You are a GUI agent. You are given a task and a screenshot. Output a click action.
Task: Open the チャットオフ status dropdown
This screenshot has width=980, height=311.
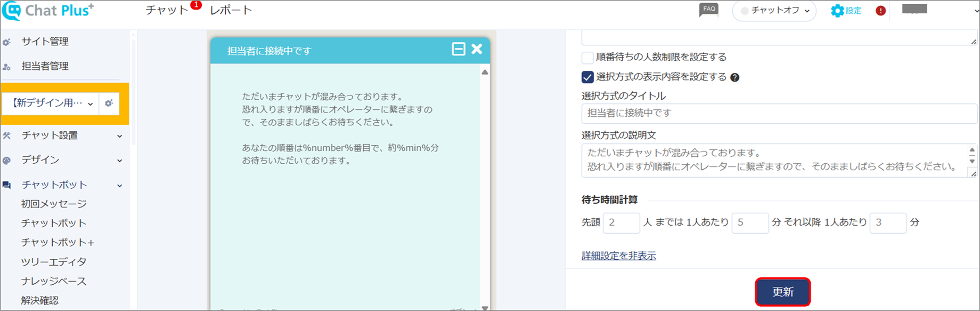[774, 11]
